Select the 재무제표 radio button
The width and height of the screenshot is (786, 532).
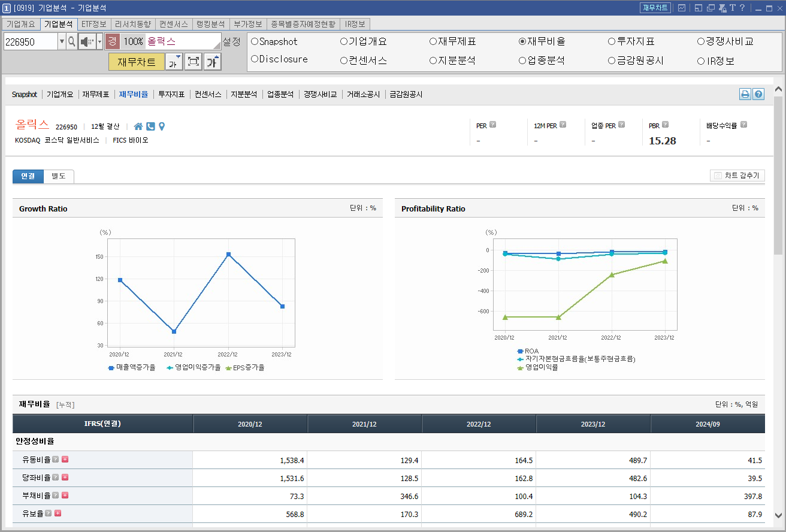click(x=433, y=41)
